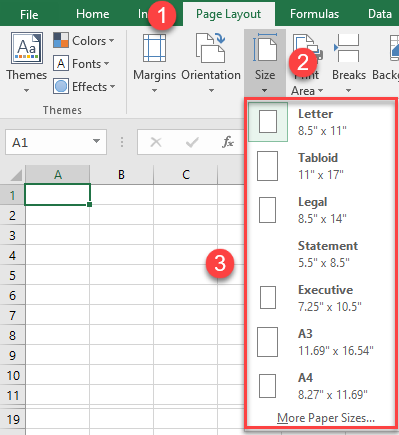Select row 2 header

pos(12,215)
